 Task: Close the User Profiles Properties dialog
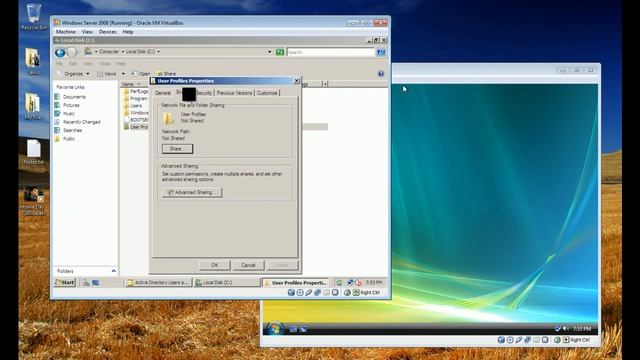(297, 81)
